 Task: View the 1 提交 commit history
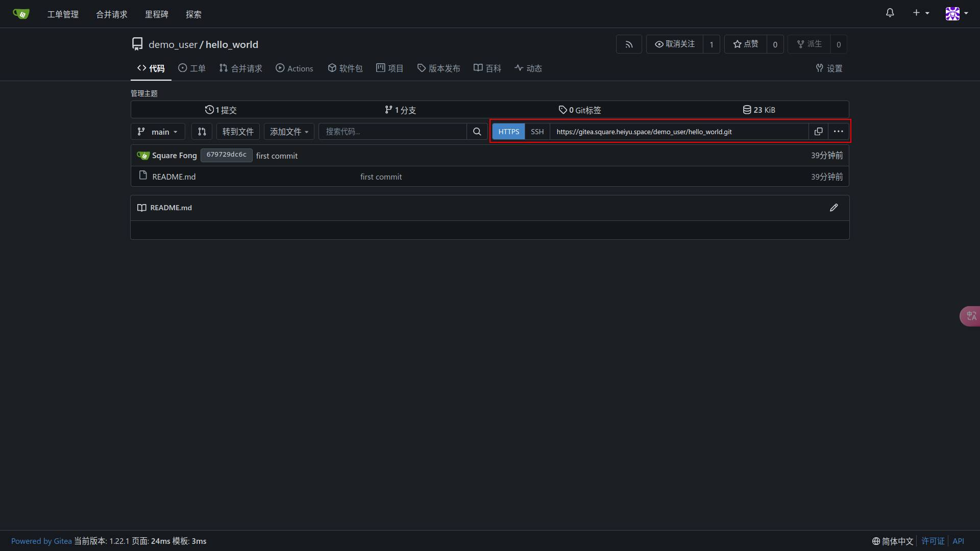pos(220,110)
